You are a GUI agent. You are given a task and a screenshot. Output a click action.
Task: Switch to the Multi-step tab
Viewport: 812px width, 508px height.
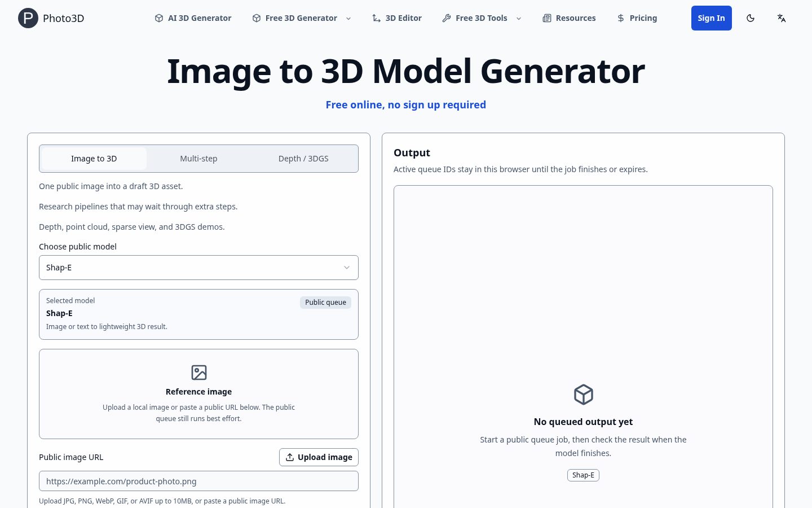pyautogui.click(x=198, y=159)
